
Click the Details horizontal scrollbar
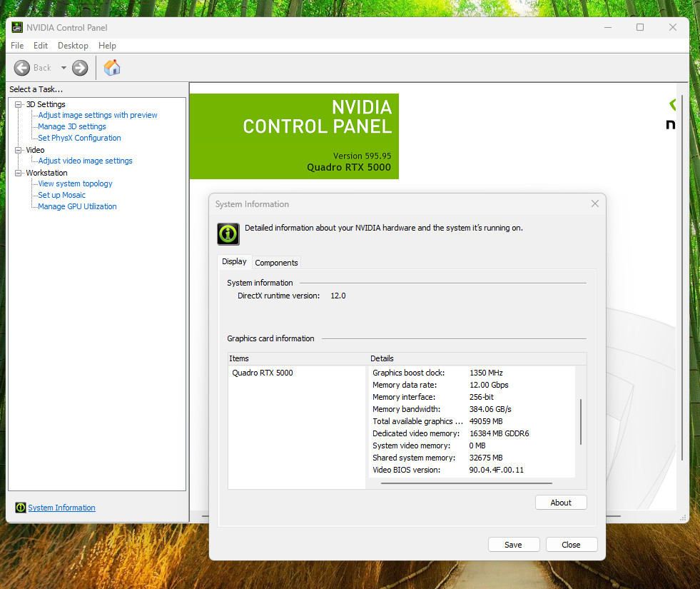[467, 483]
